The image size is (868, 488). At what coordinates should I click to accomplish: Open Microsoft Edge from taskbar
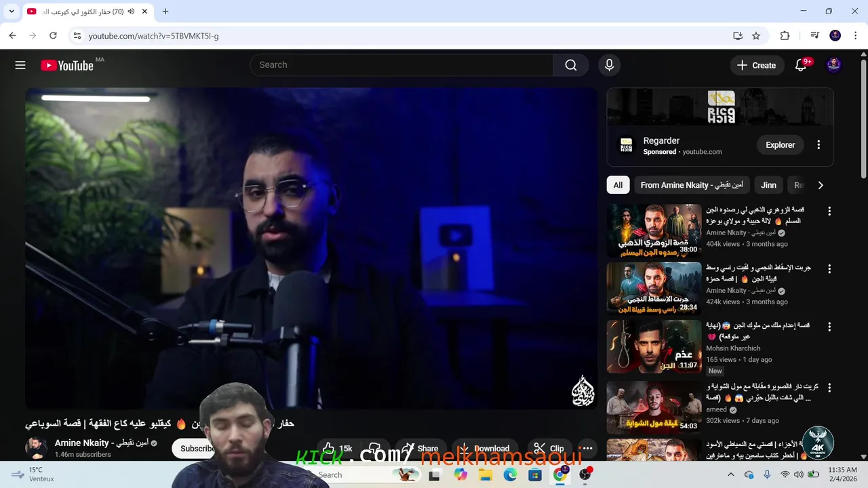click(x=511, y=475)
